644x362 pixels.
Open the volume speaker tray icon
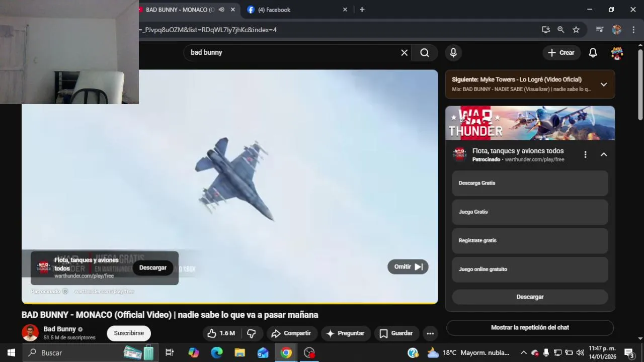click(x=580, y=352)
